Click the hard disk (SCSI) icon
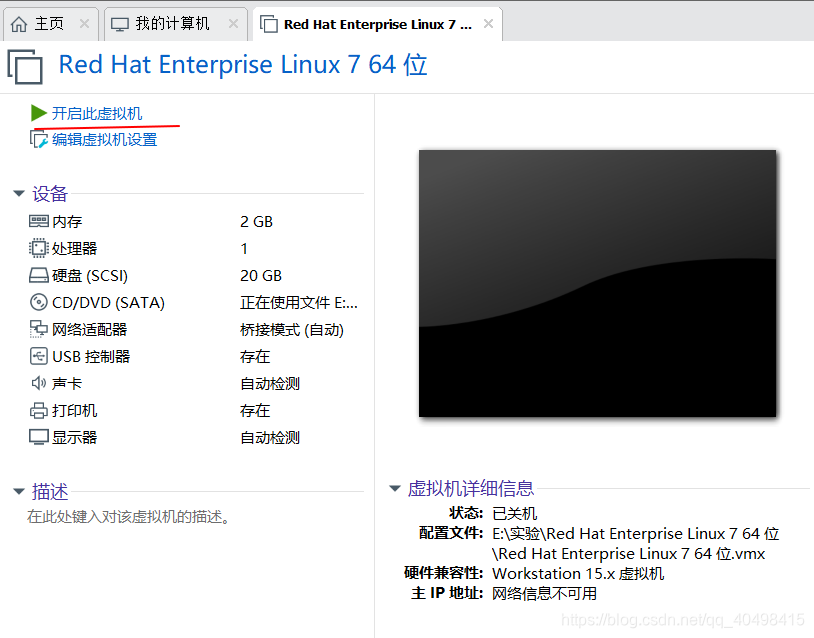This screenshot has height=638, width=814. 39,275
